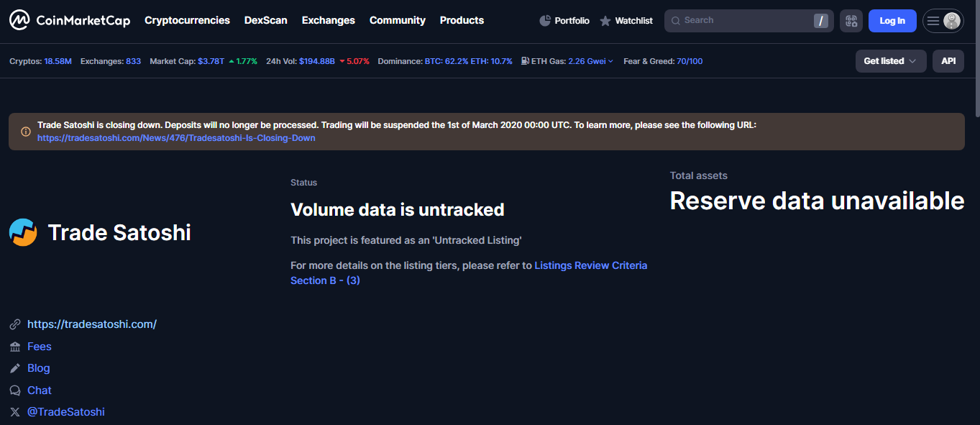The width and height of the screenshot is (980, 425).
Task: Click the Log In button
Action: [892, 21]
